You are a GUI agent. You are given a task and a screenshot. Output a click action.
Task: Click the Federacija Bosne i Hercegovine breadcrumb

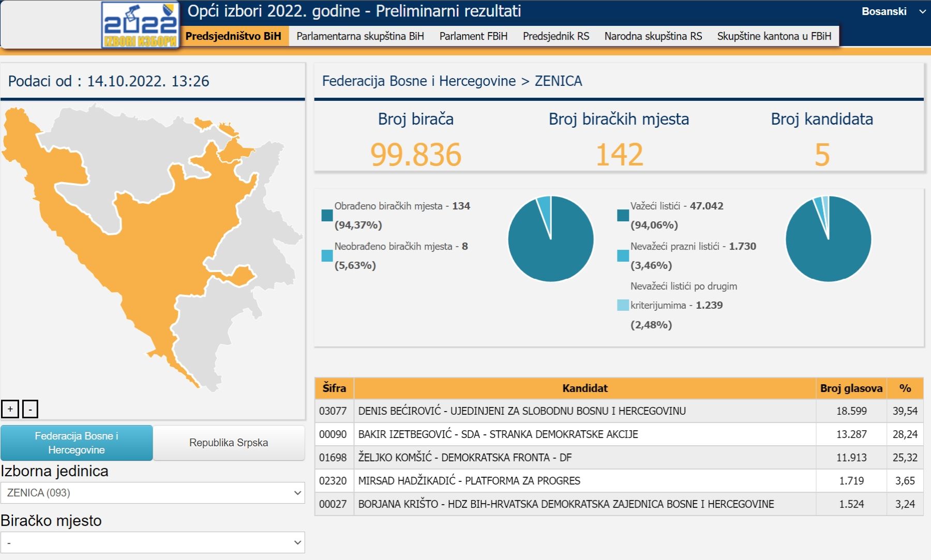point(418,81)
